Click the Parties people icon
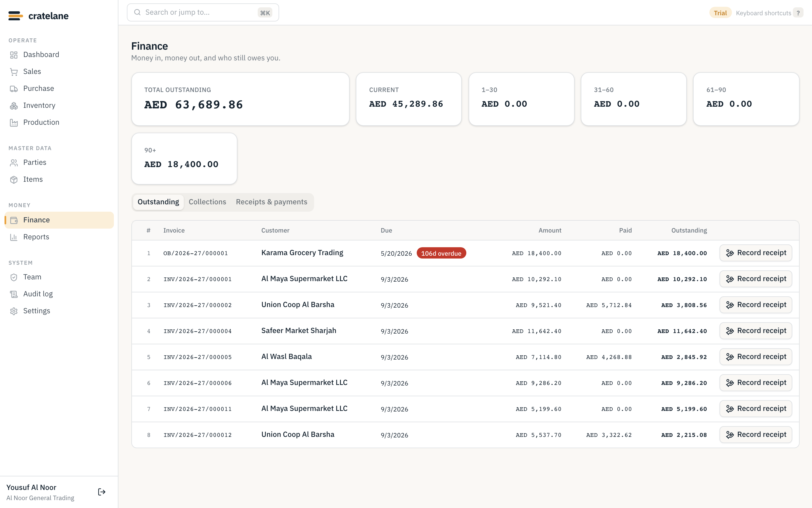Screen dimensions: 812x508 click(x=14, y=163)
